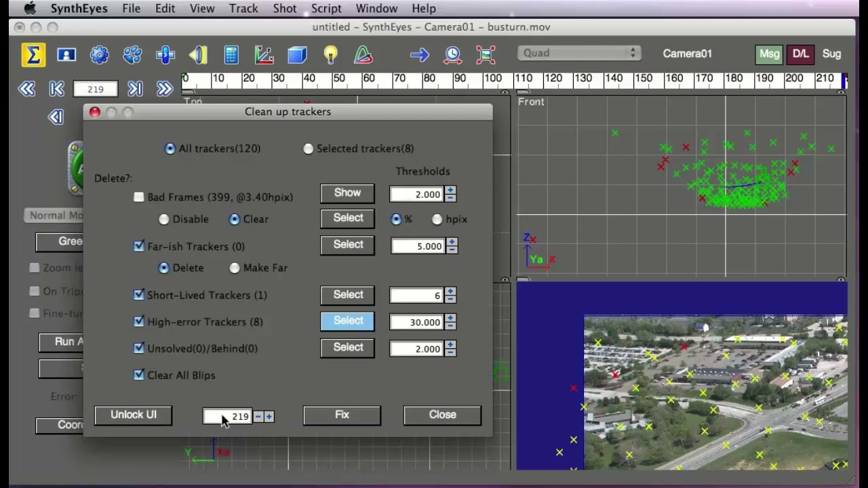Click dialog frame field showing 219
Viewport: 868px width, 488px height.
pos(228,417)
